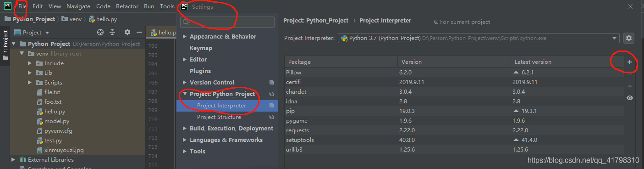This screenshot has width=644, height=169.
Task: Open Plugins settings
Action: [x=200, y=71]
